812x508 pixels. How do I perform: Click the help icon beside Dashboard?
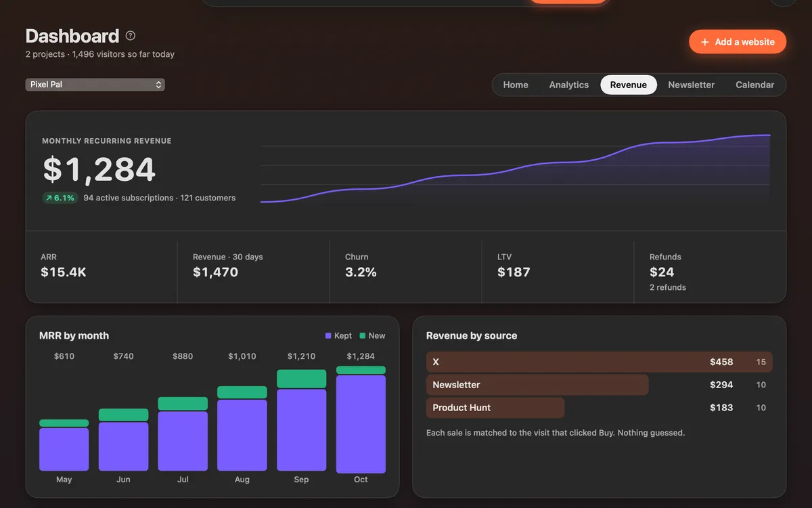[131, 36]
